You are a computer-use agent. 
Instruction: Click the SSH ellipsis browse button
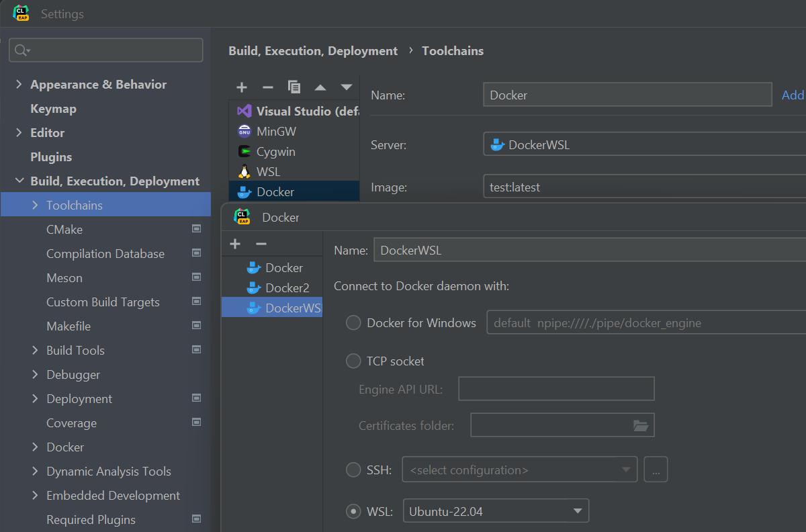point(656,470)
